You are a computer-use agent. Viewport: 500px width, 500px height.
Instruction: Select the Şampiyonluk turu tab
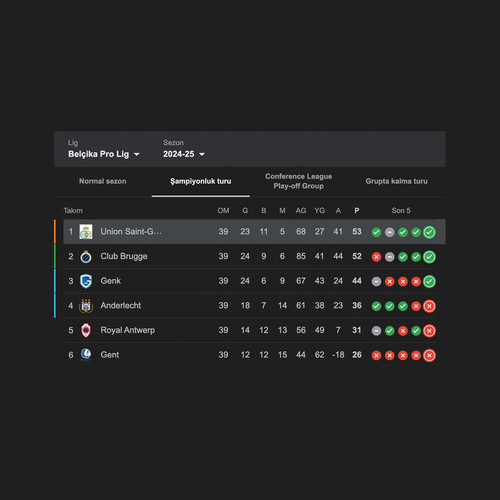click(x=201, y=181)
